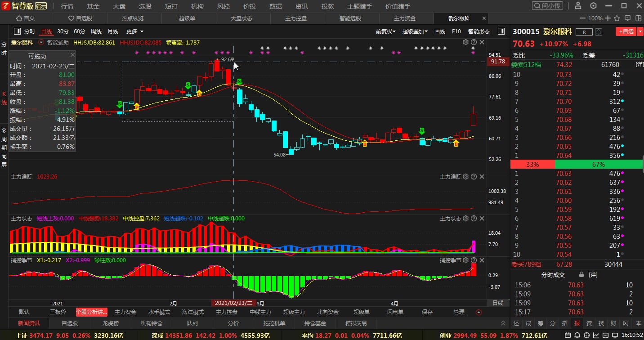Toggle 智能辅助 circle dropdown button

pyautogui.click(x=41, y=42)
